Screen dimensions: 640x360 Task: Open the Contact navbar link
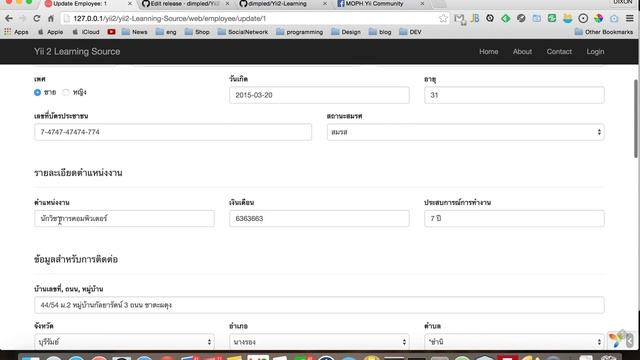(559, 51)
